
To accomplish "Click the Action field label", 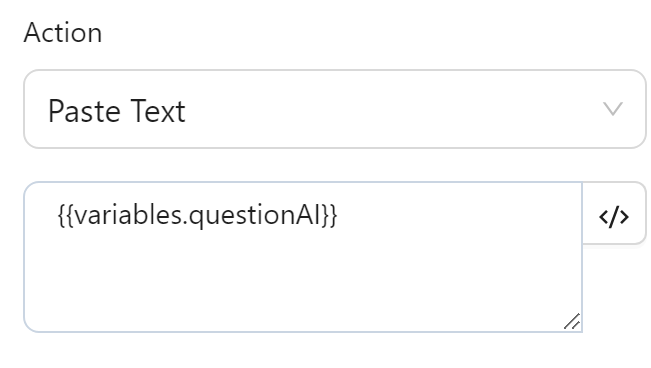I will pos(63,32).
